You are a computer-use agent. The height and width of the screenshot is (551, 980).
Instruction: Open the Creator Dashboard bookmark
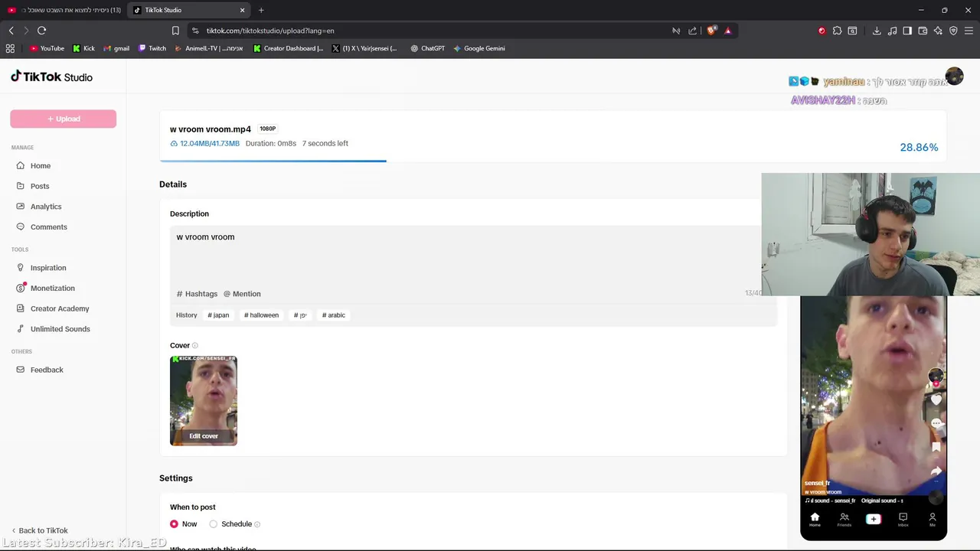[288, 48]
